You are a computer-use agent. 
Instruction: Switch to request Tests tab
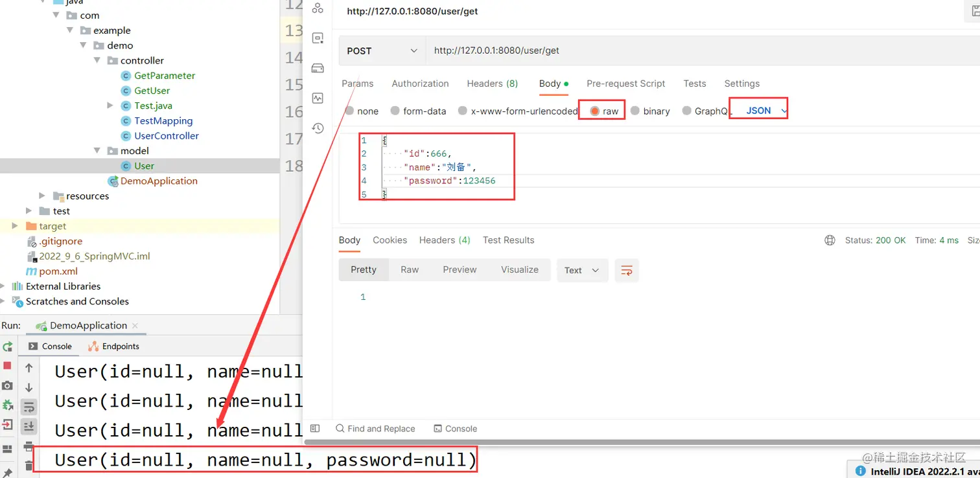(x=695, y=84)
